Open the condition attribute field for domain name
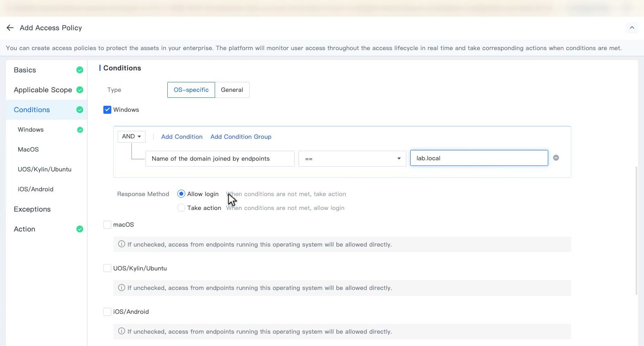Image resolution: width=644 pixels, height=346 pixels. point(220,159)
